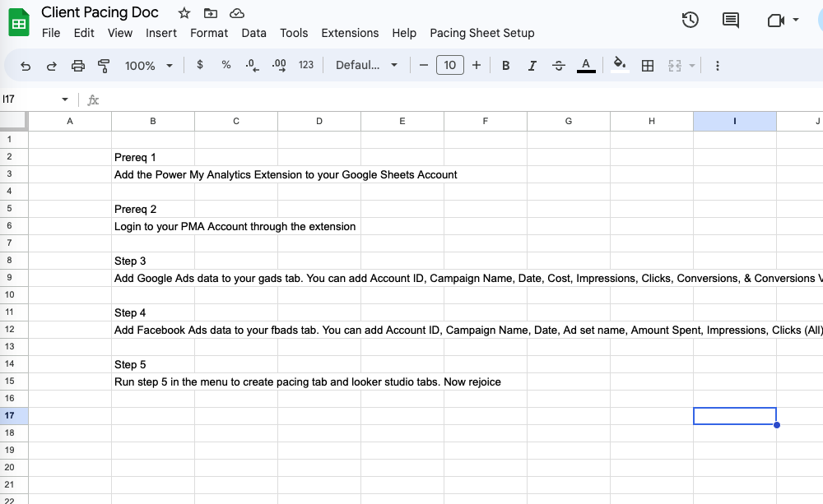823x504 pixels.
Task: Select column I header
Action: (x=735, y=121)
